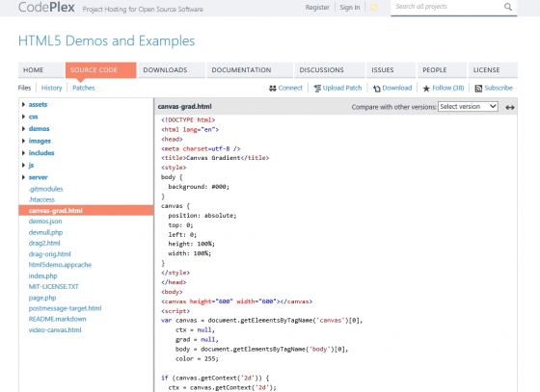Image resolution: width=540 pixels, height=392 pixels.
Task: Open the page.php file
Action: (42, 298)
